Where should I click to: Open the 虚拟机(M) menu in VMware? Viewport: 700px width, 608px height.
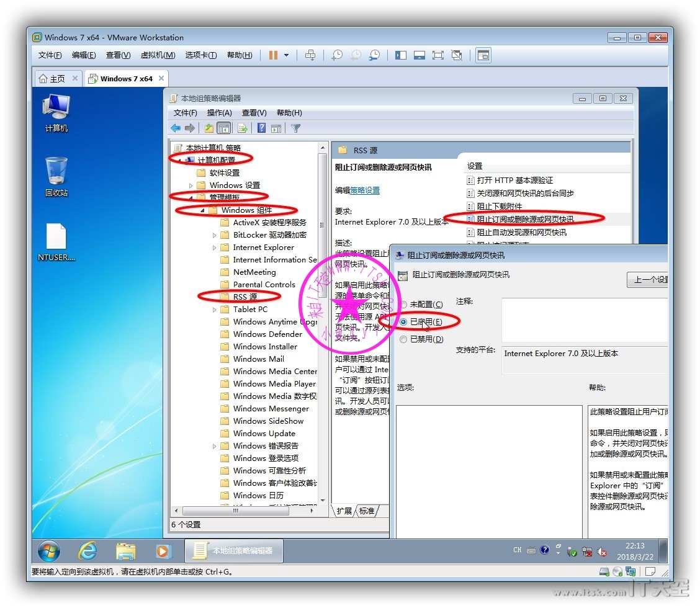[158, 55]
